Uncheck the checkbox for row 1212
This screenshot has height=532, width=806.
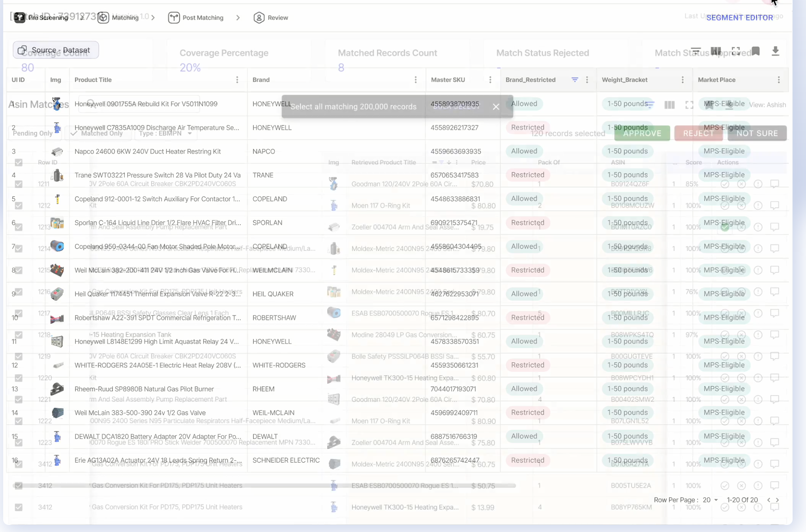(19, 206)
